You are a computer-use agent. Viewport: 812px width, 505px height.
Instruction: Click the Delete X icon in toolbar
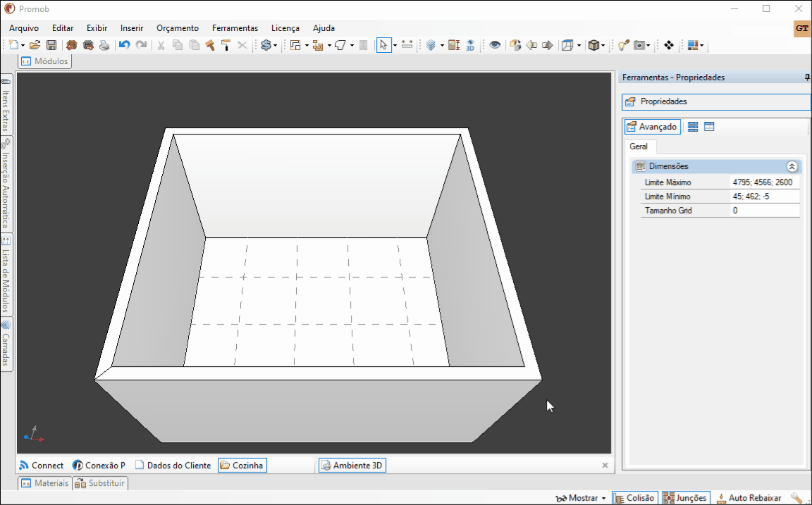[242, 46]
